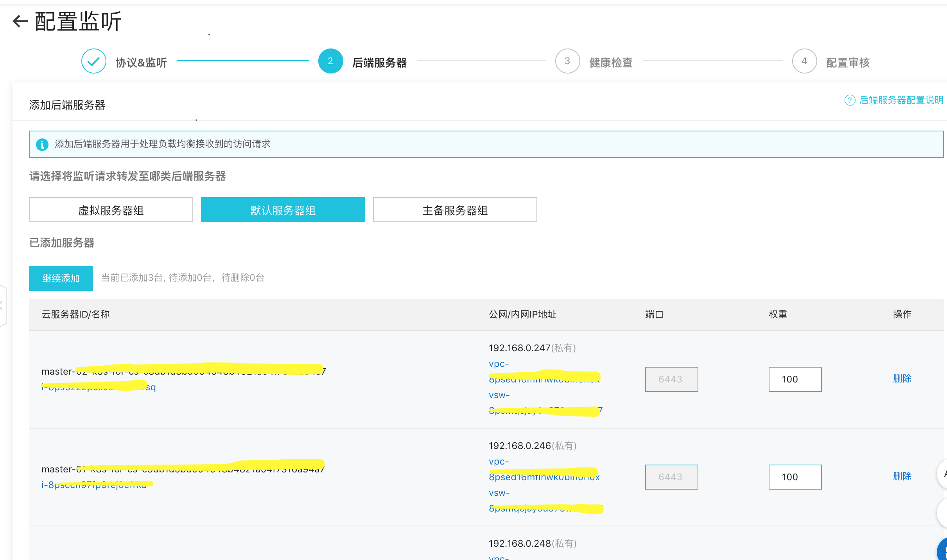The width and height of the screenshot is (947, 560).
Task: Open the vpc- link for server 192.168.0.246
Action: (x=544, y=469)
